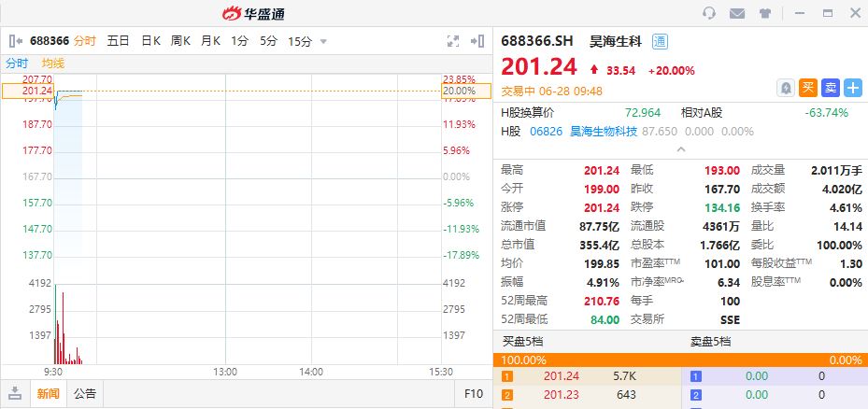This screenshot has height=409, width=868.
Task: Click 20.00% marker on chart axis
Action: click(x=466, y=91)
